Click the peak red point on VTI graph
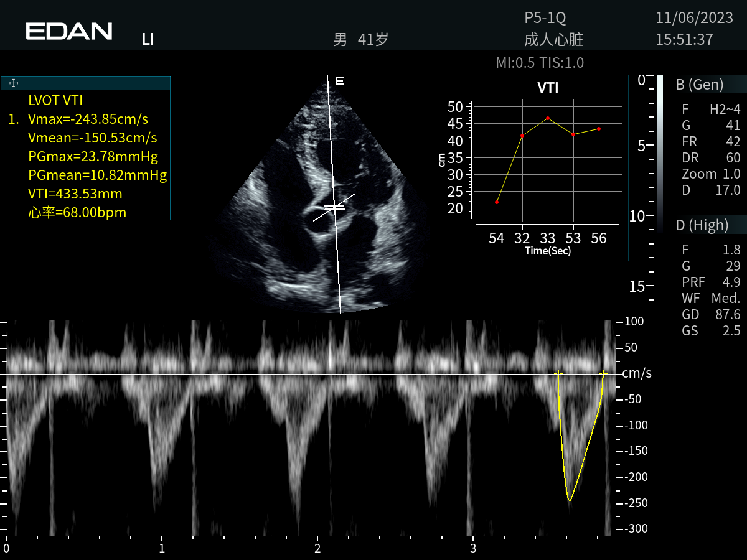The width and height of the screenshot is (747, 560). [x=548, y=118]
